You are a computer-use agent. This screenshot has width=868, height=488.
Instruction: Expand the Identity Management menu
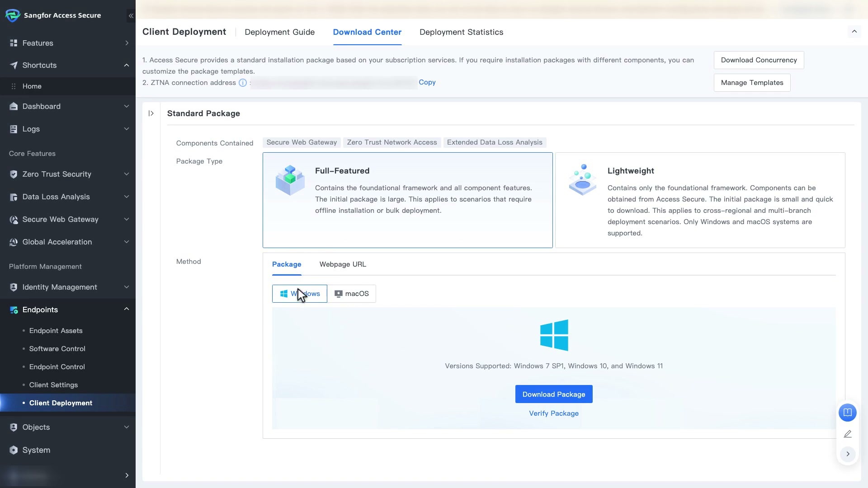point(127,287)
